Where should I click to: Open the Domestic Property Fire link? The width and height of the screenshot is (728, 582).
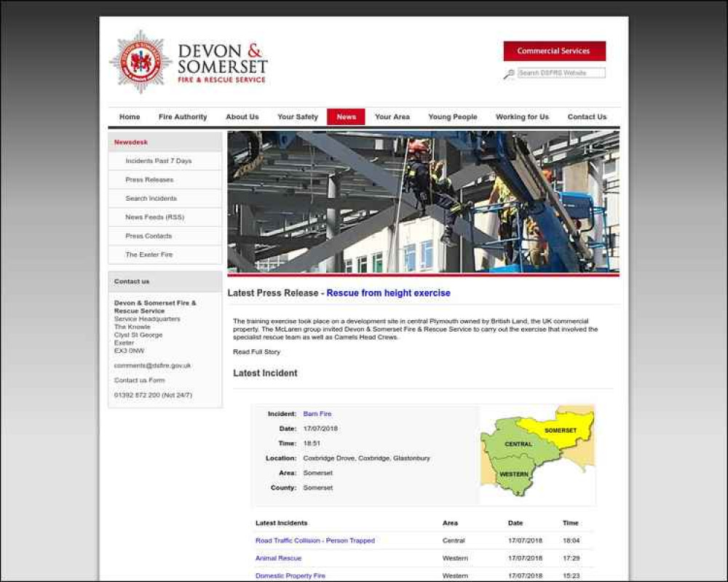click(290, 576)
